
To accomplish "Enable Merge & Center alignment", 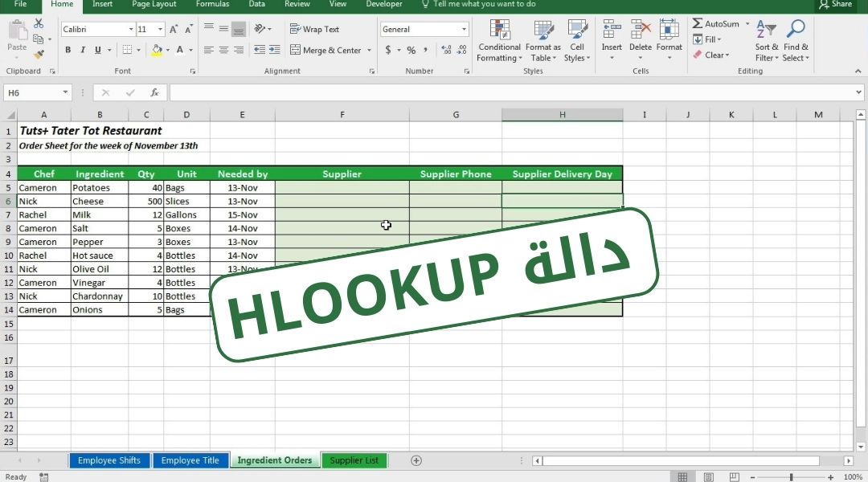I will (325, 50).
